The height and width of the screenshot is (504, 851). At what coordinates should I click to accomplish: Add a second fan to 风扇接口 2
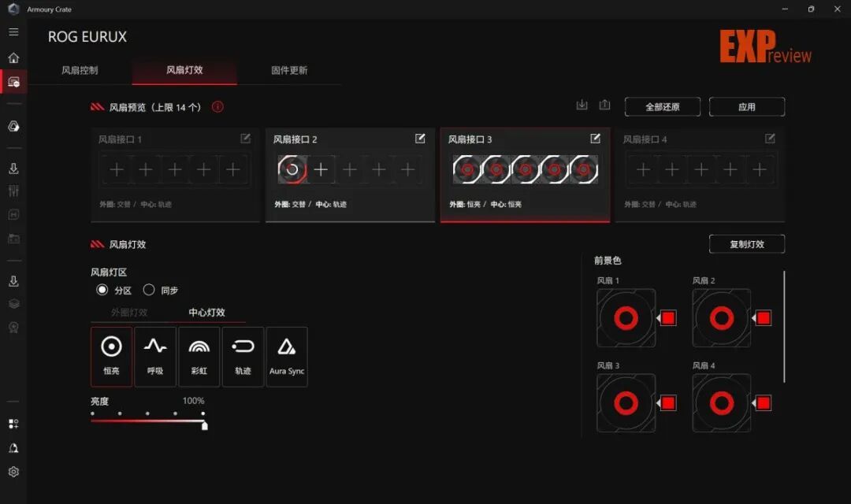[x=321, y=170]
